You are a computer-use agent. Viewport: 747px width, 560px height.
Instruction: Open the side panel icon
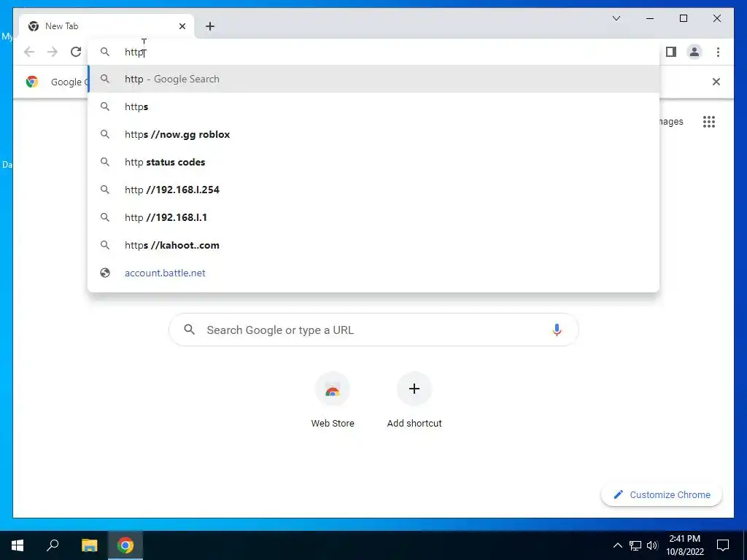671,52
